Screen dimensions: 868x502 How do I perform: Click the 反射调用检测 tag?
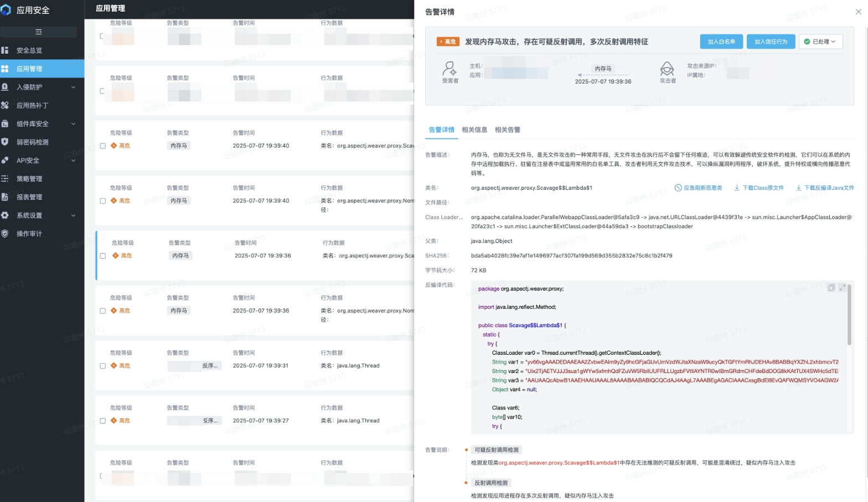click(490, 483)
